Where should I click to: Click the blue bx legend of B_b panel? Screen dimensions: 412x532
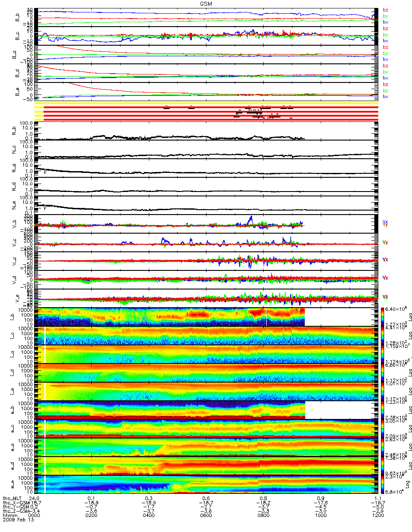[385, 22]
